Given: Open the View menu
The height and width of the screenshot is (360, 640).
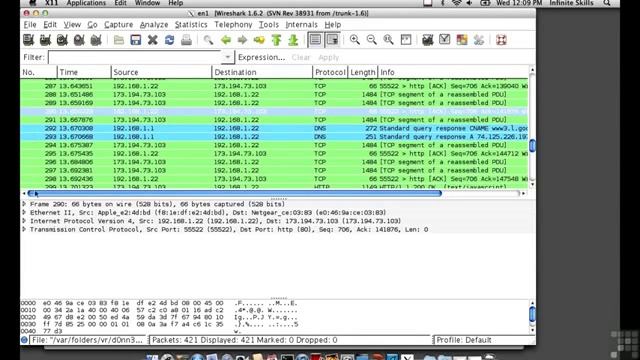Looking at the screenshot, I should tap(72, 25).
